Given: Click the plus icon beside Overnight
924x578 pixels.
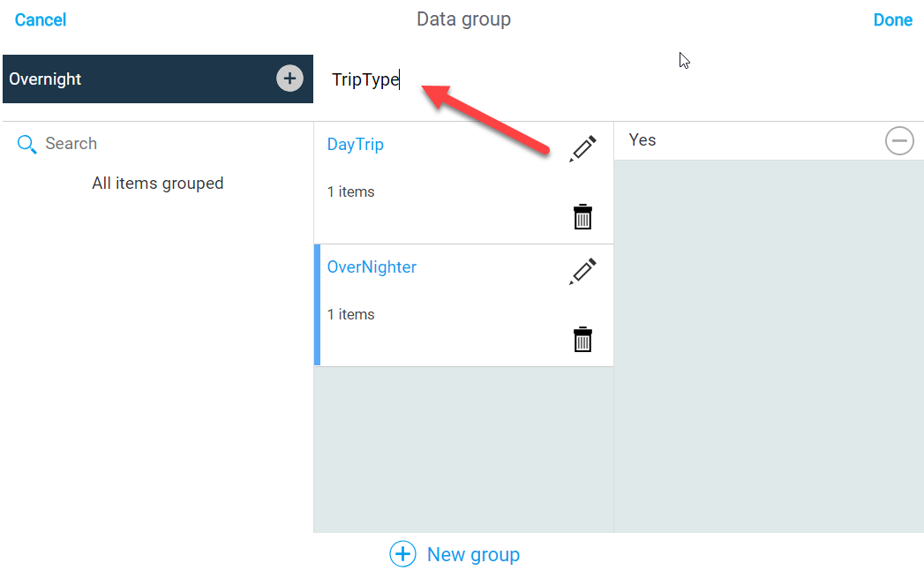Looking at the screenshot, I should coord(289,79).
